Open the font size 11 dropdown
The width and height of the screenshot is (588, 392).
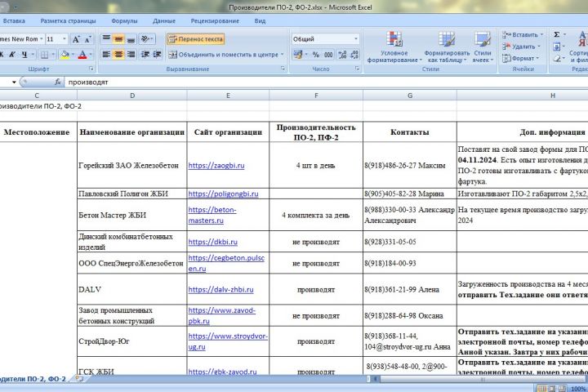click(65, 39)
